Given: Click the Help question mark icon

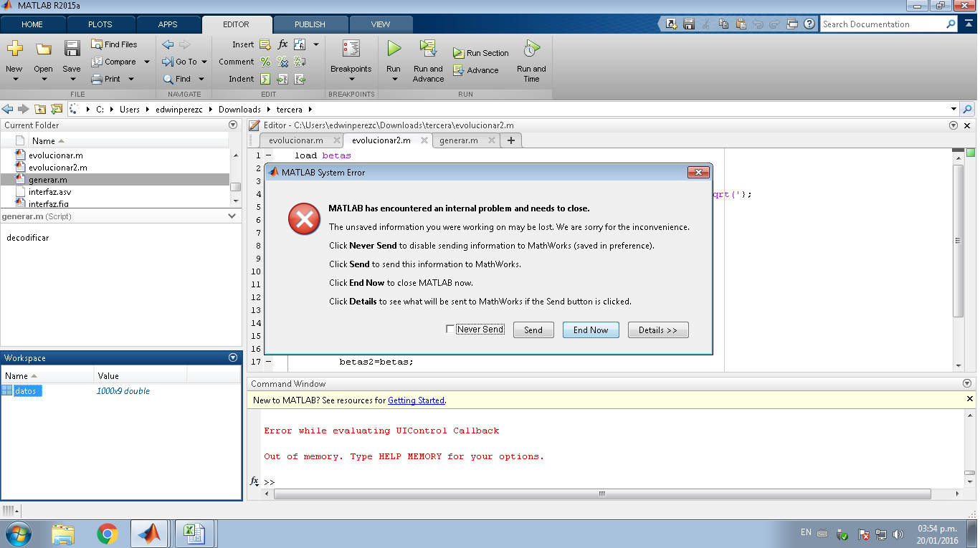Looking at the screenshot, I should [x=809, y=24].
